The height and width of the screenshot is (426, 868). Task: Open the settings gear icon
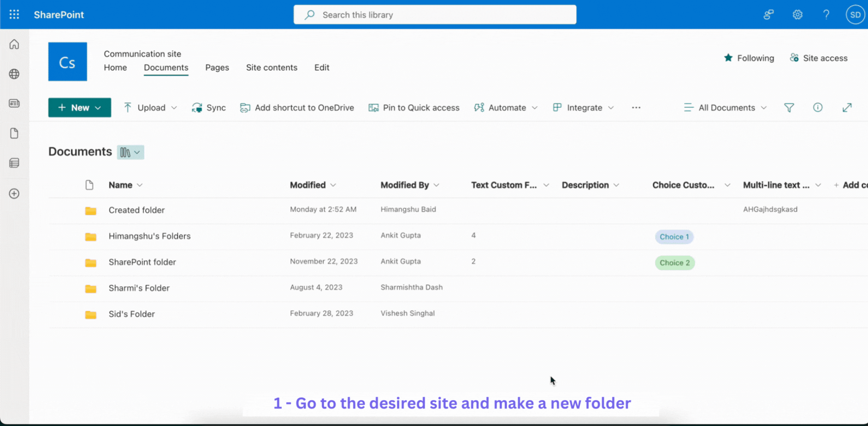[x=797, y=15]
